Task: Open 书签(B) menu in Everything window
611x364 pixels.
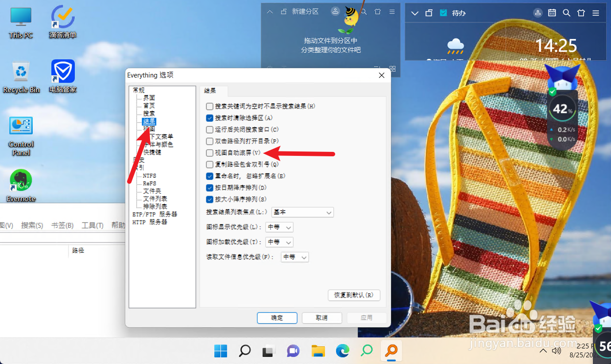Action: pos(62,225)
